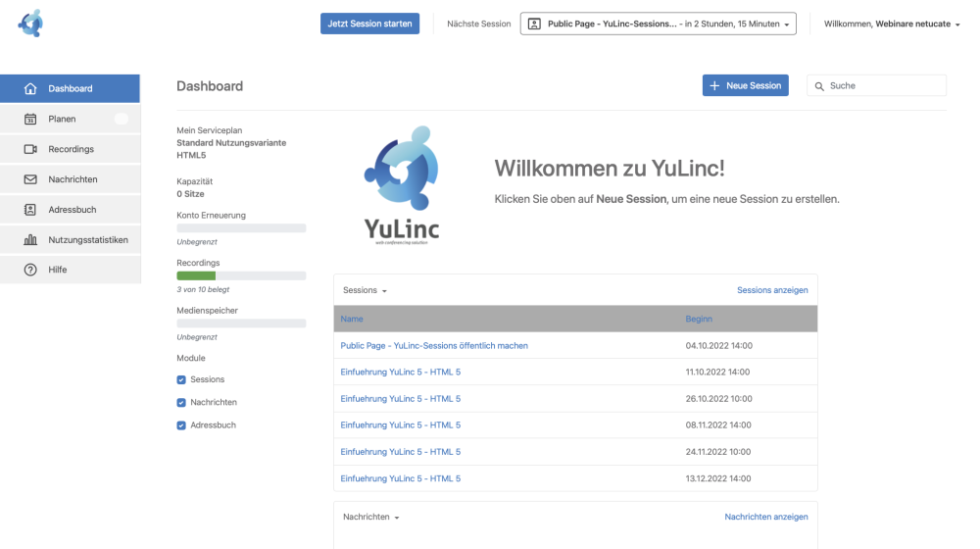Open the Webinare netucate user menu
The height and width of the screenshot is (549, 980).
pyautogui.click(x=891, y=24)
